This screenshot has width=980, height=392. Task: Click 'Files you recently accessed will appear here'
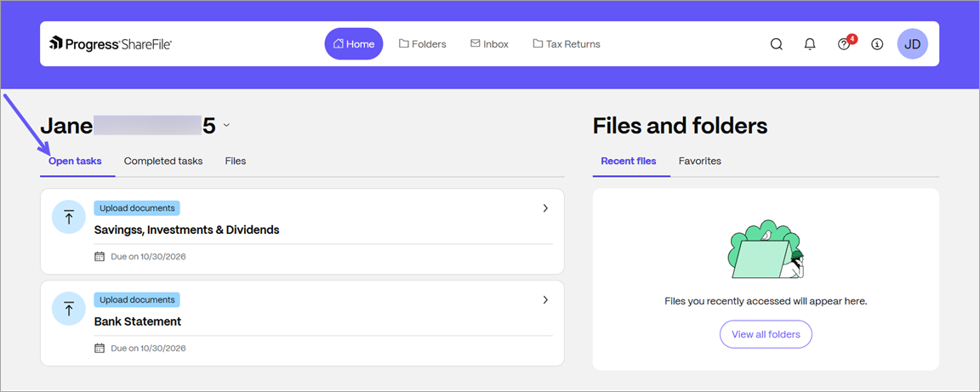click(766, 301)
